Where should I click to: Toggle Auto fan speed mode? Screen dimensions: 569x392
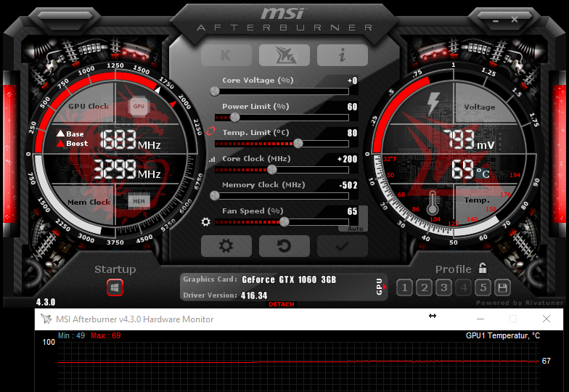pyautogui.click(x=355, y=229)
